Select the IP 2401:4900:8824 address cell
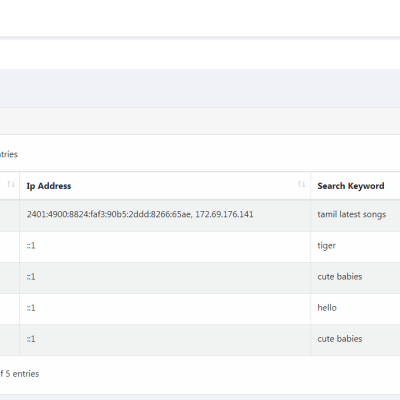400x400 pixels. click(x=165, y=215)
